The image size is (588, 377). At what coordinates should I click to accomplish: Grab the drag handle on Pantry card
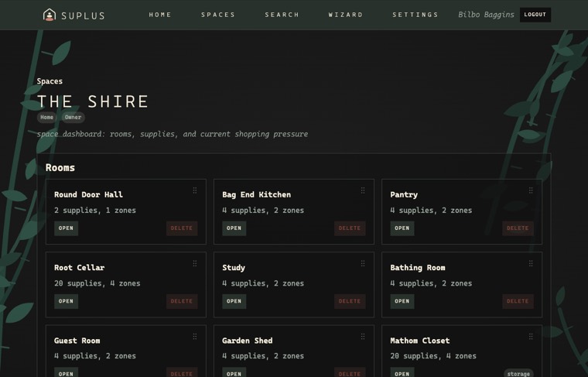(531, 190)
